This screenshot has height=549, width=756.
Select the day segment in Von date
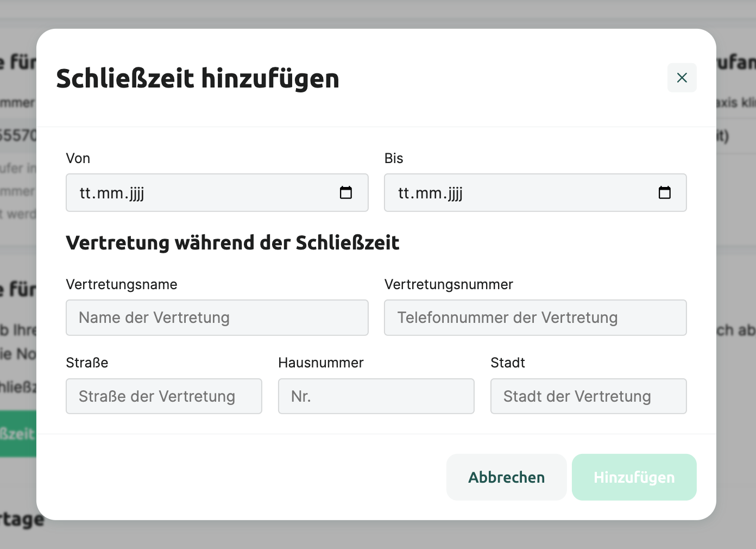(x=85, y=193)
